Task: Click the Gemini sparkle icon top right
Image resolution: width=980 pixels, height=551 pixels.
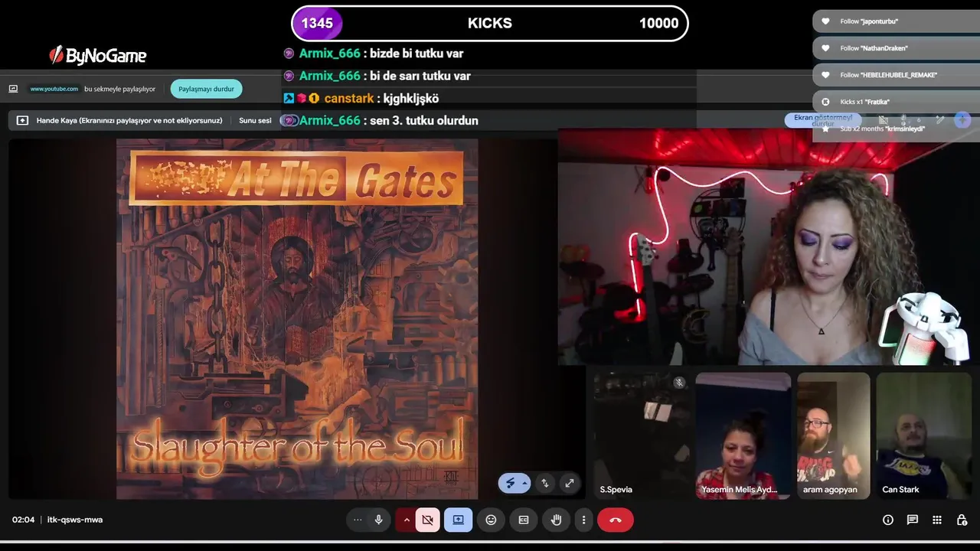Action: click(962, 120)
